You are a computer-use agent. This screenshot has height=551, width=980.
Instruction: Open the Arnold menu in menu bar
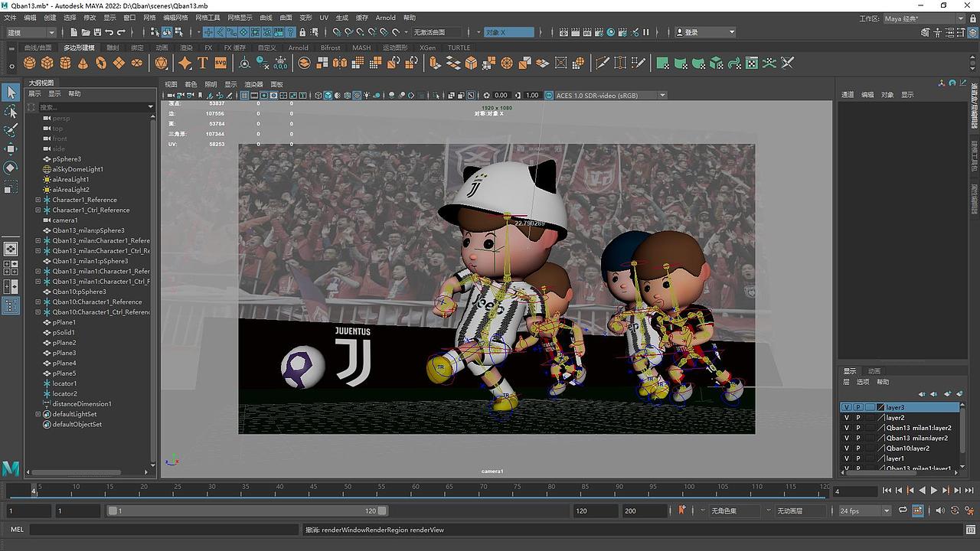[385, 18]
